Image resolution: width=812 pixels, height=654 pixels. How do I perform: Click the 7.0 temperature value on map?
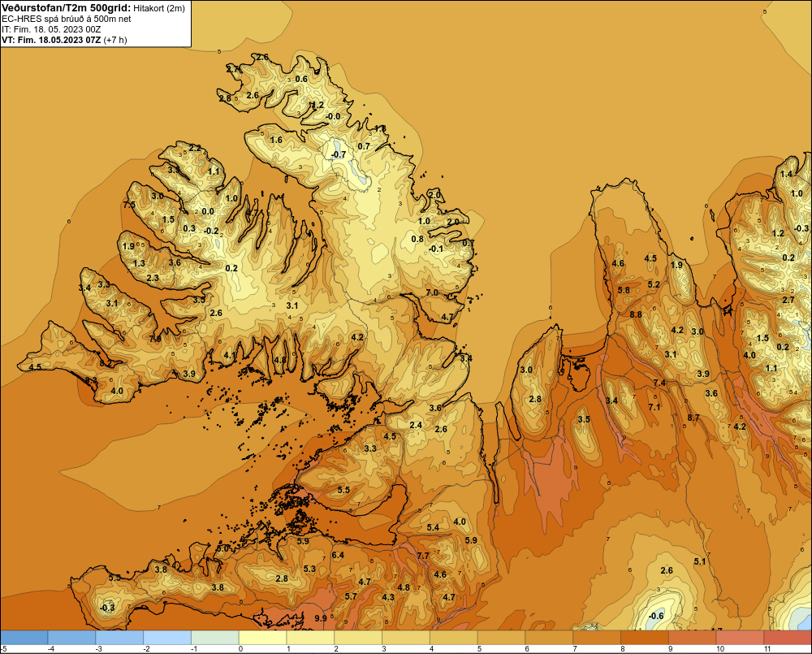[x=432, y=292]
